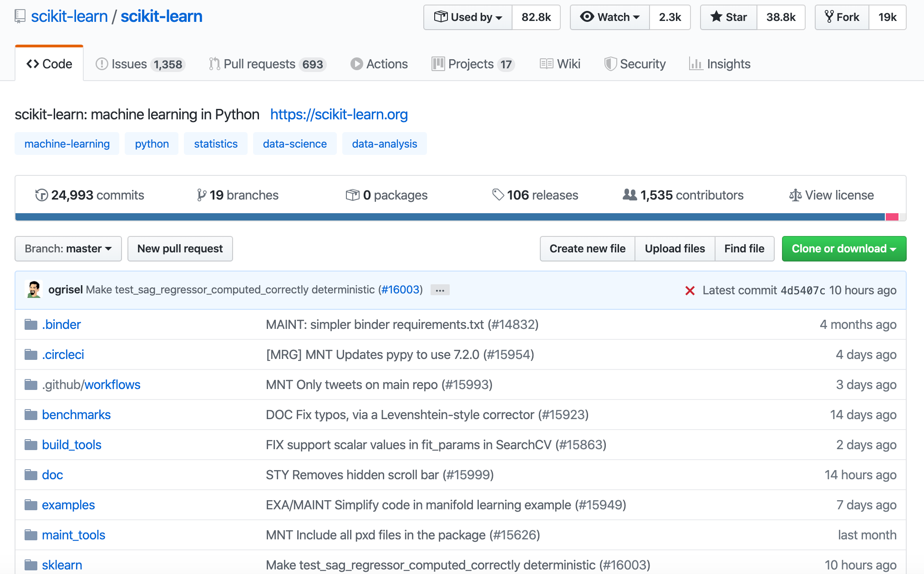View the 82.8k dependents count
924x574 pixels.
(x=536, y=17)
